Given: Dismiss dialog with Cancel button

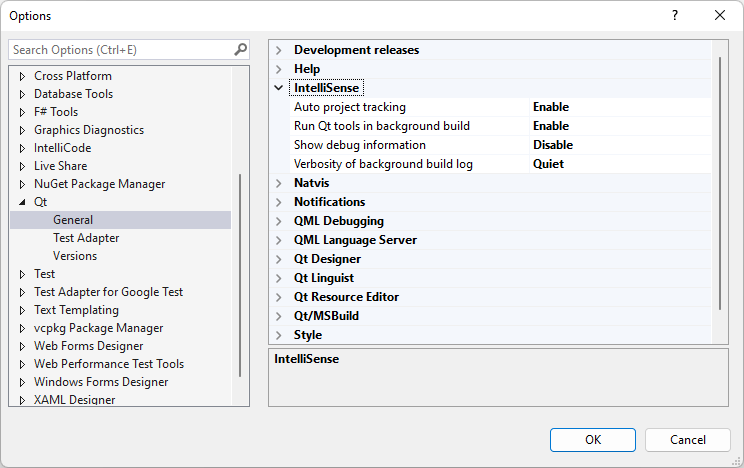Looking at the screenshot, I should coord(688,440).
